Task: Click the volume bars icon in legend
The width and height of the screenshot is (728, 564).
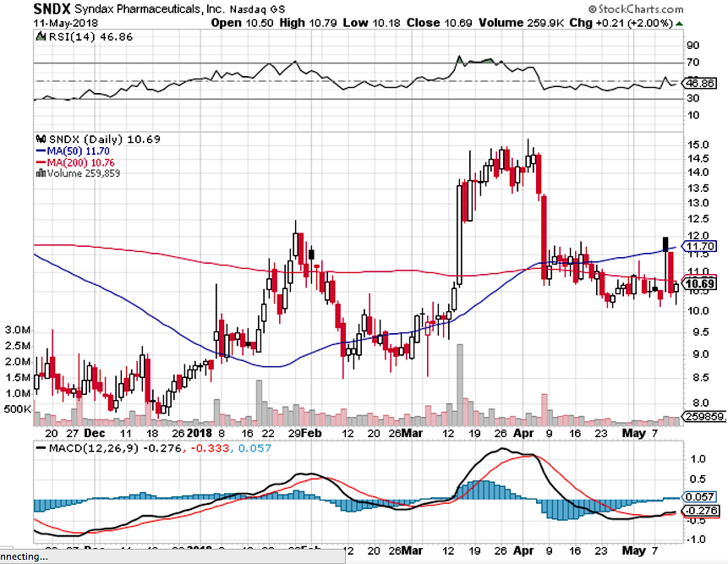Action: pyautogui.click(x=41, y=173)
